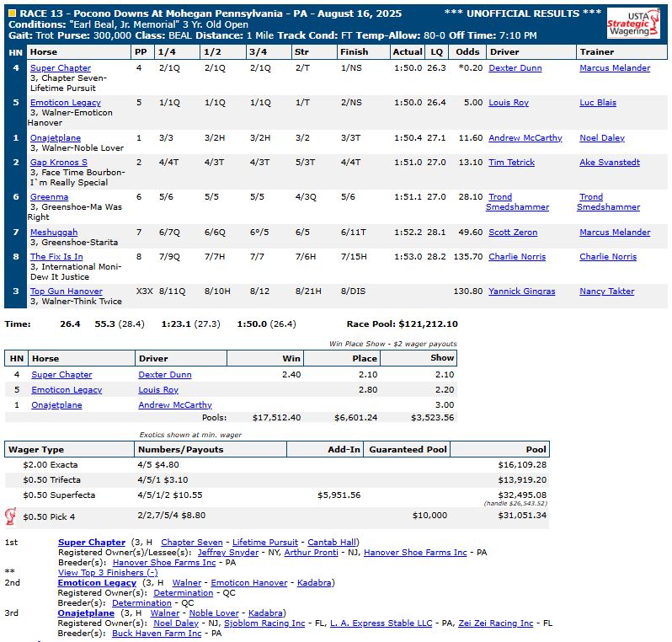The image size is (672, 642).
Task: View the Top Gun Hanover horse link
Action: click(x=66, y=292)
